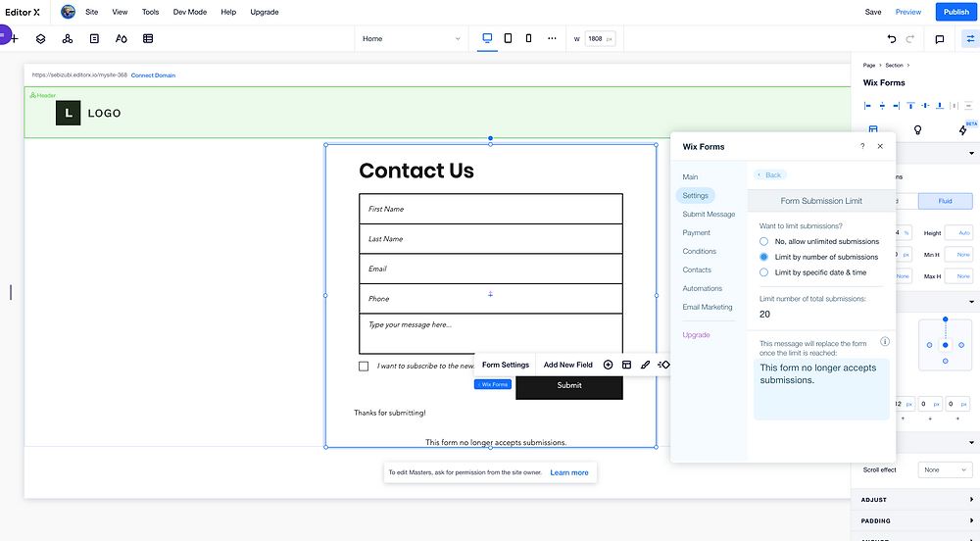The image size is (980, 541).
Task: Select 'No, allow unlimited submissions' radio
Action: coord(763,241)
